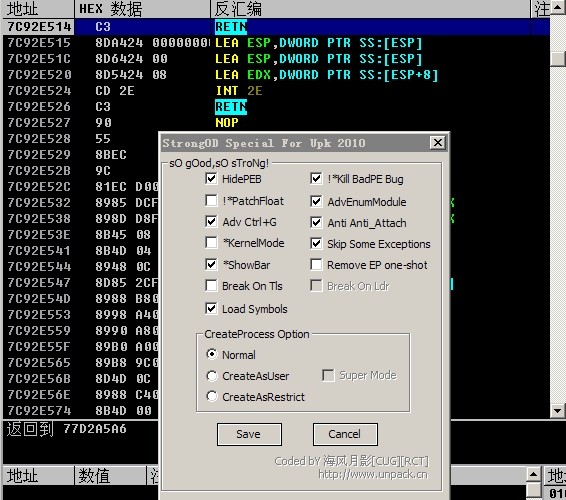Select the row at address 7C92E547

coord(80,283)
